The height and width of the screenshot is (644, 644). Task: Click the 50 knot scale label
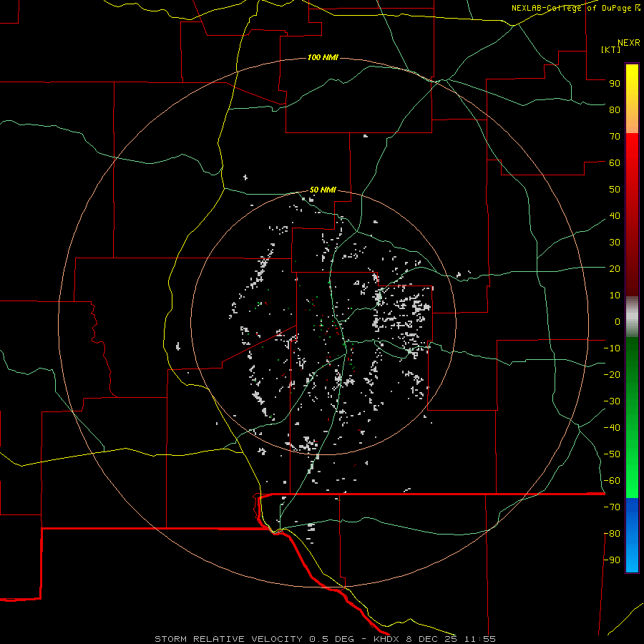[x=615, y=190]
